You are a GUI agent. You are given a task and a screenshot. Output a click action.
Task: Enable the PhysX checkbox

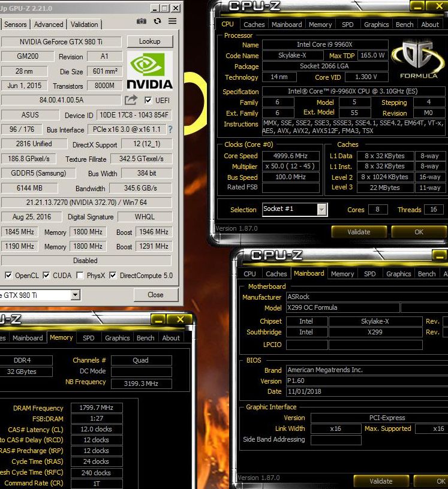[80, 276]
